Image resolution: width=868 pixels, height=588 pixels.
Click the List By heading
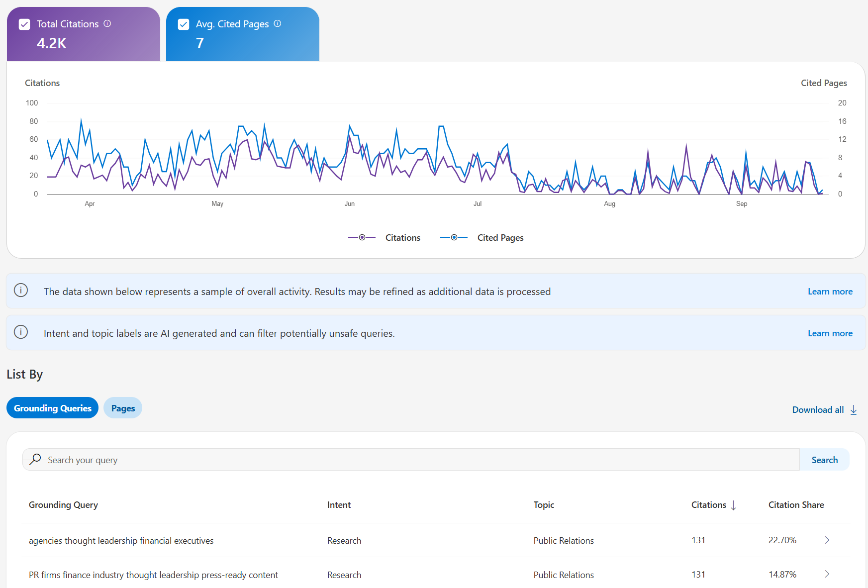point(25,374)
